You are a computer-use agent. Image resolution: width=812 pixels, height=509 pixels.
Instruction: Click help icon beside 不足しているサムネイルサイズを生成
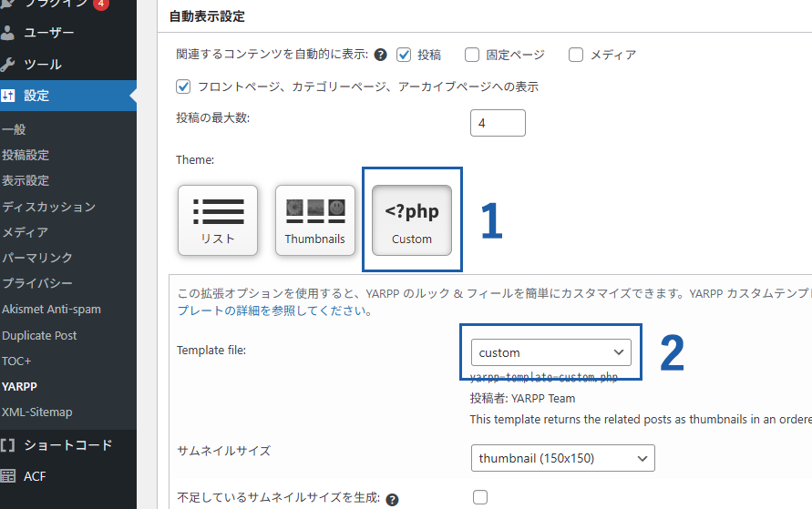[393, 500]
